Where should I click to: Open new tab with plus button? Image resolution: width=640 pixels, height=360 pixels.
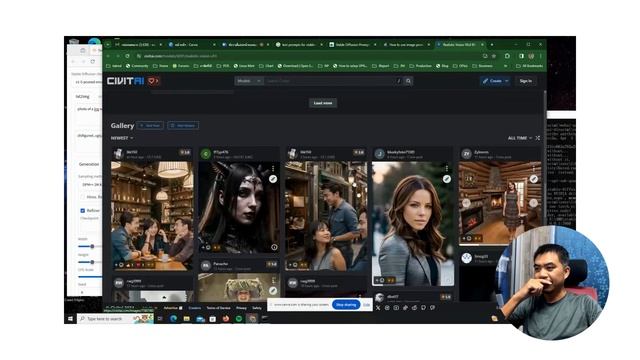[492, 44]
